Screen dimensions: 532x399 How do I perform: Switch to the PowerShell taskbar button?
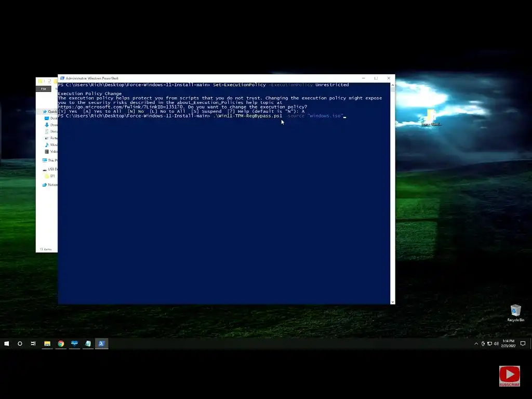101,343
